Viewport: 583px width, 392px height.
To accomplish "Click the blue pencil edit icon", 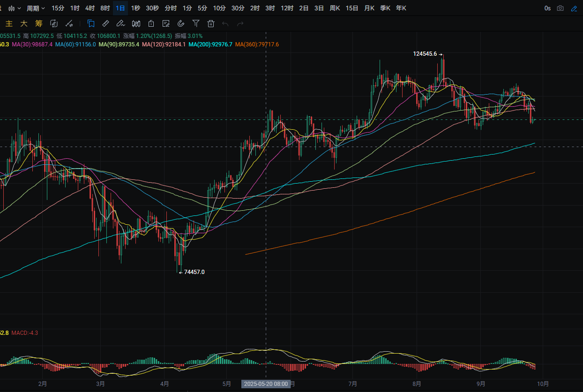I will [574, 8].
